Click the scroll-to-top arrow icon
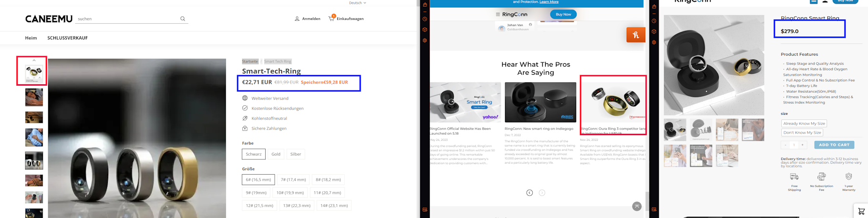 pyautogui.click(x=637, y=206)
